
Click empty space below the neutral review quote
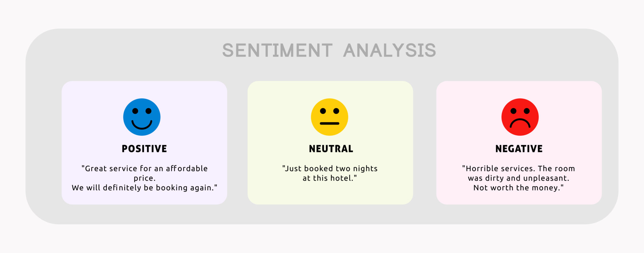[330, 194]
